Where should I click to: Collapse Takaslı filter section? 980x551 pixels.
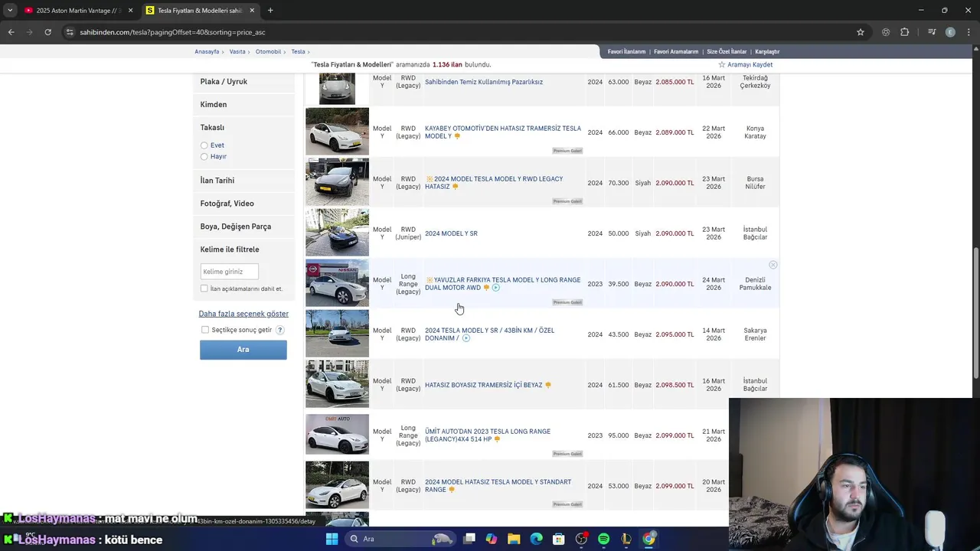[x=243, y=128]
